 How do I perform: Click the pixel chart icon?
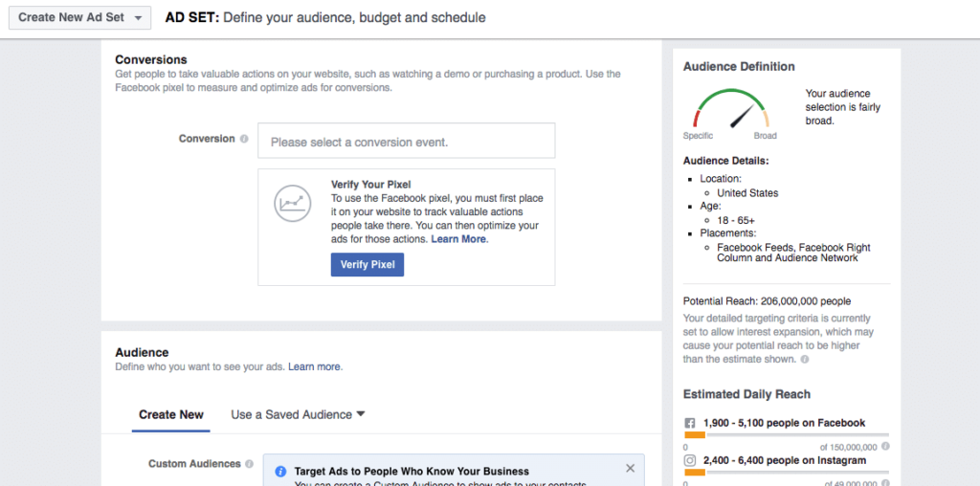(x=292, y=203)
